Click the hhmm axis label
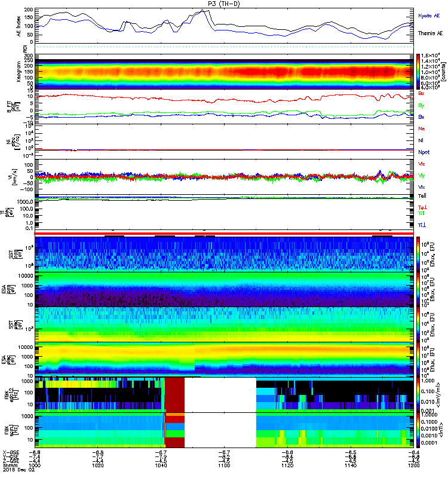 point(9,465)
